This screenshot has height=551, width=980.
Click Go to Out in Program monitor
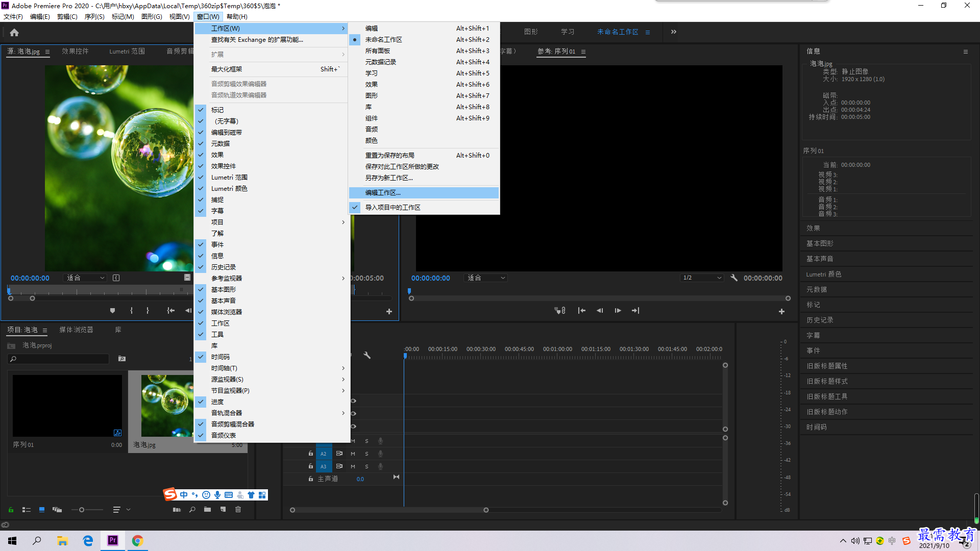[x=635, y=310]
